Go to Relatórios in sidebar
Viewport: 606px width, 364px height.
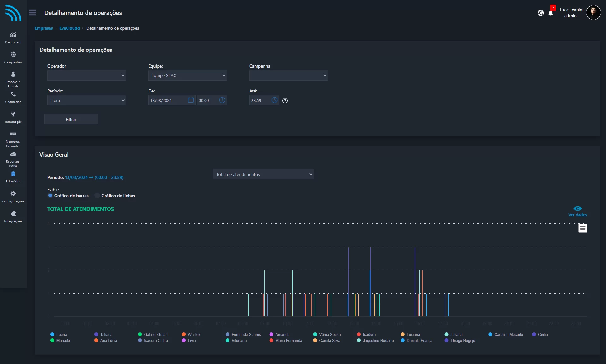13,177
